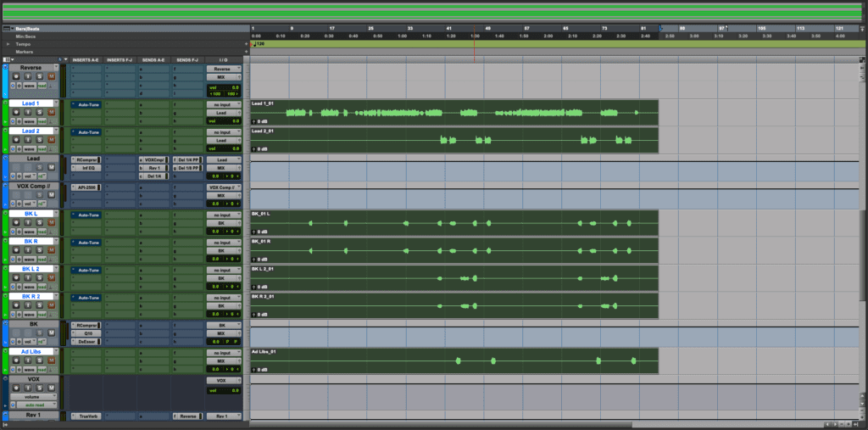This screenshot has height=430, width=868.
Task: Toggle input monitor on Lead 2 track
Action: coord(28,140)
